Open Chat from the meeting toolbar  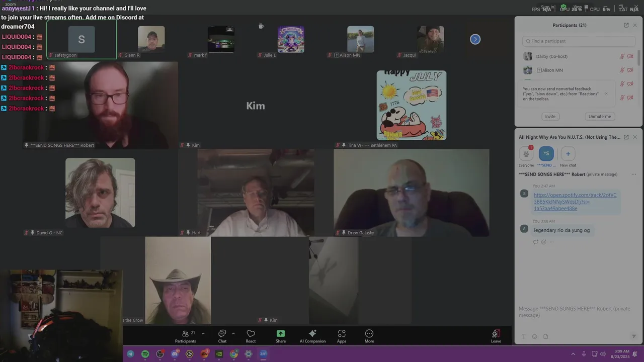click(222, 336)
